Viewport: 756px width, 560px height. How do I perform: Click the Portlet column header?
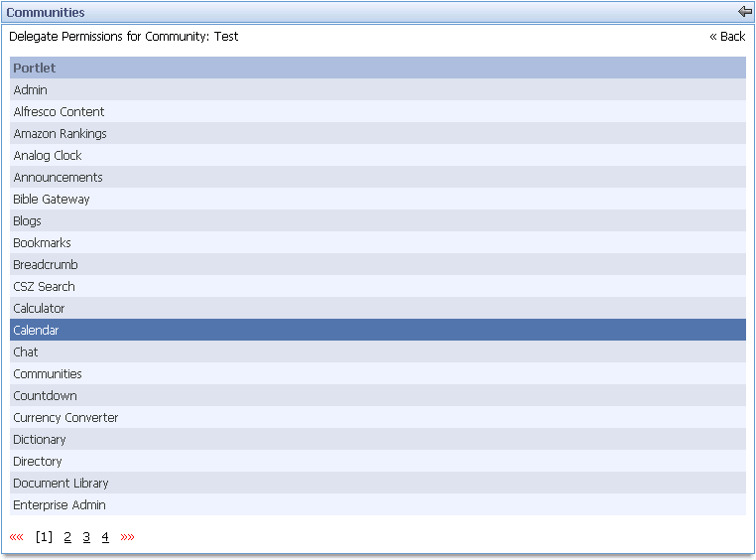[x=35, y=69]
